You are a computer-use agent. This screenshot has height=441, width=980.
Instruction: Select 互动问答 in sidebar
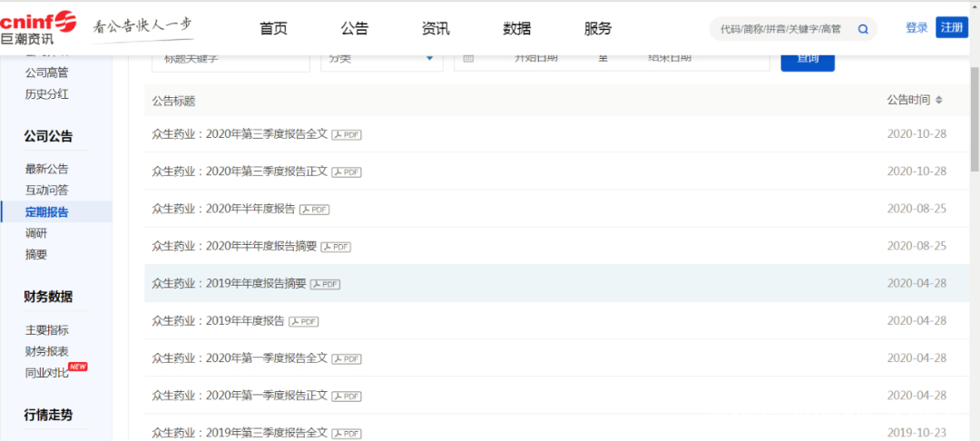47,191
